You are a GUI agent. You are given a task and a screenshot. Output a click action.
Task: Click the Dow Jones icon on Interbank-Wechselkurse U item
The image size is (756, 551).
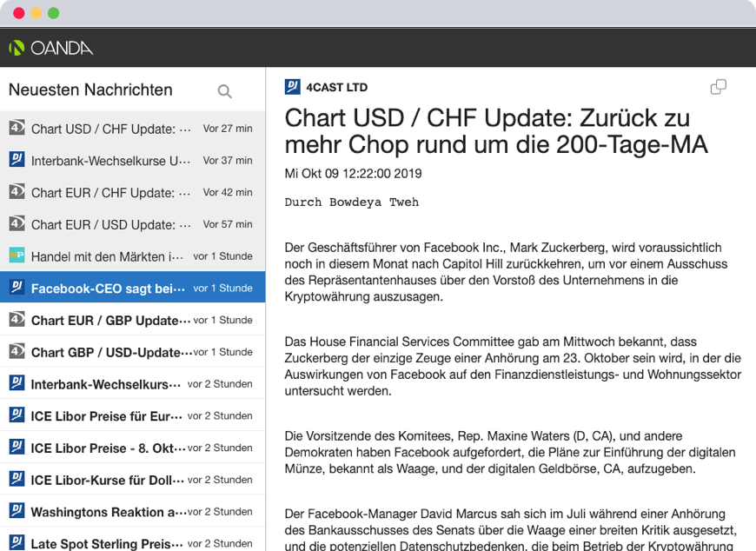click(17, 160)
